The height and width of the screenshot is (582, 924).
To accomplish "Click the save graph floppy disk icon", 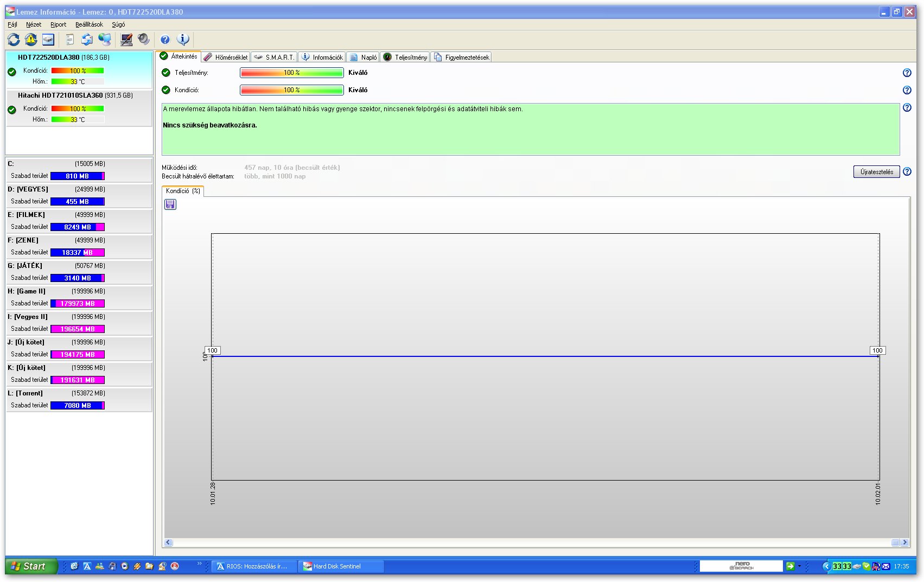I will pyautogui.click(x=170, y=204).
